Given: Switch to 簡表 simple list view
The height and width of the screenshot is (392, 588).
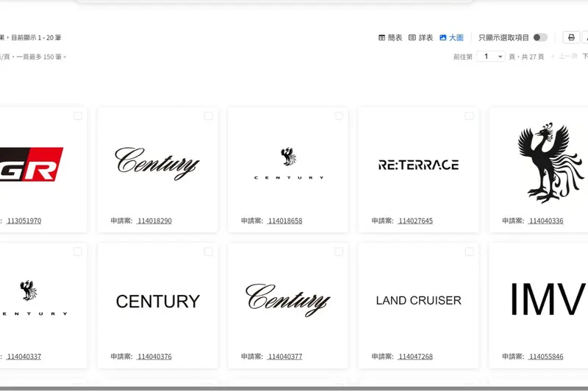Looking at the screenshot, I should tap(390, 38).
